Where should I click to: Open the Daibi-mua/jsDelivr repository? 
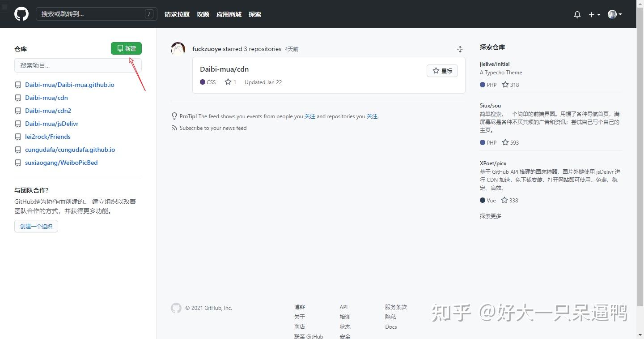(x=52, y=124)
